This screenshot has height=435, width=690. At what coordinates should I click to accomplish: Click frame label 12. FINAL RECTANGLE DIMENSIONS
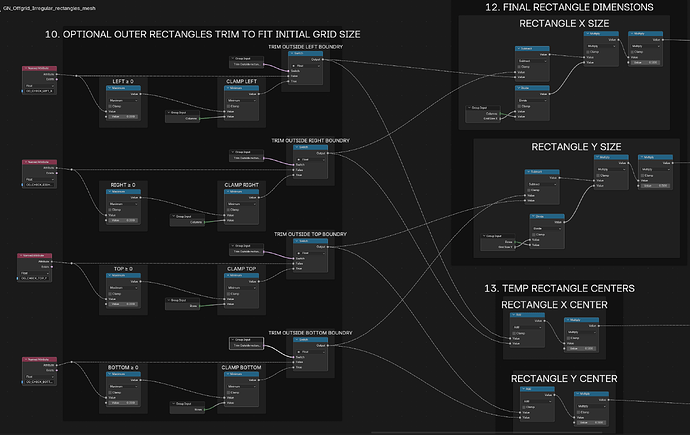click(x=569, y=7)
